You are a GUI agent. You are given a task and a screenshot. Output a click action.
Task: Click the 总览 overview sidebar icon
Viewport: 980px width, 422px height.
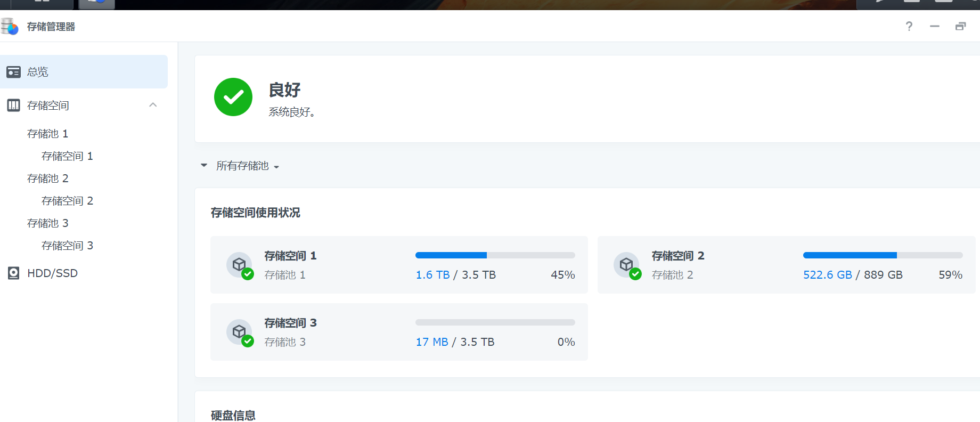(x=13, y=72)
